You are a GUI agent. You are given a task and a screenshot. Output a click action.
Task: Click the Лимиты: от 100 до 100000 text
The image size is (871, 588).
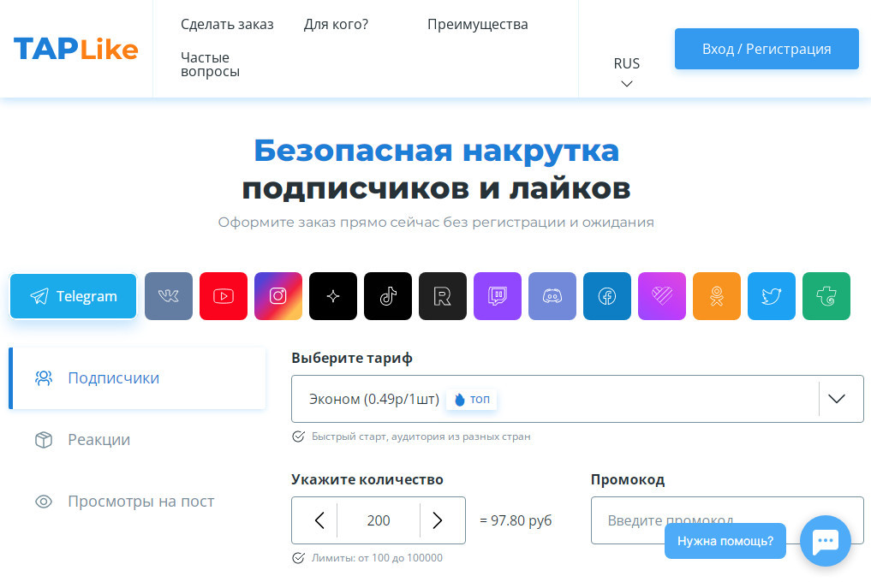[x=377, y=558]
